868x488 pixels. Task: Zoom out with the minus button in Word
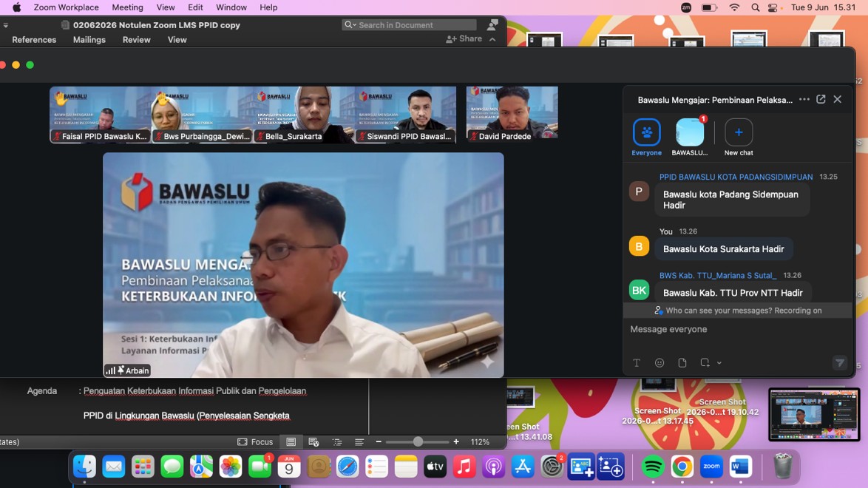[x=379, y=442]
